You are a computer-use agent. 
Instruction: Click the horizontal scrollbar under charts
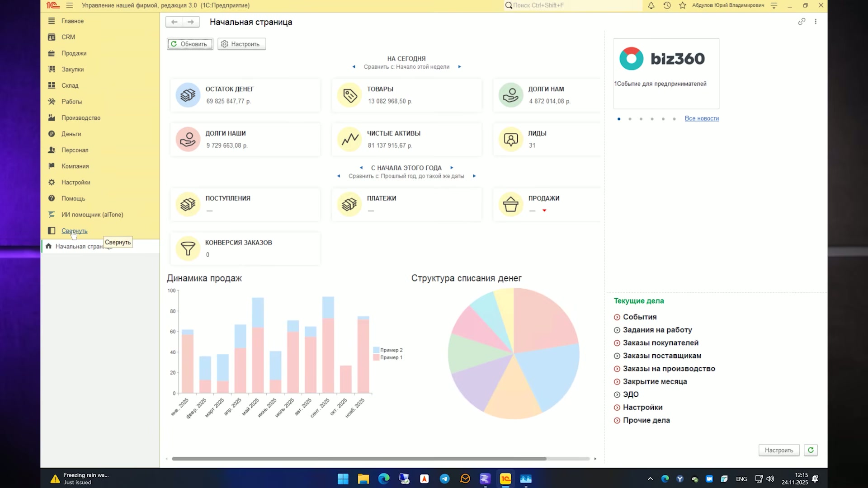click(x=359, y=459)
